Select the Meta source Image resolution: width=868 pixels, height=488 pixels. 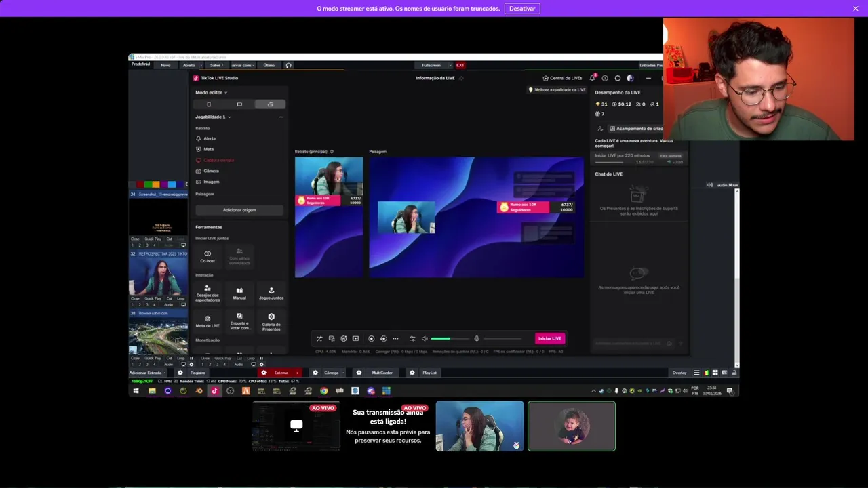tap(205, 149)
